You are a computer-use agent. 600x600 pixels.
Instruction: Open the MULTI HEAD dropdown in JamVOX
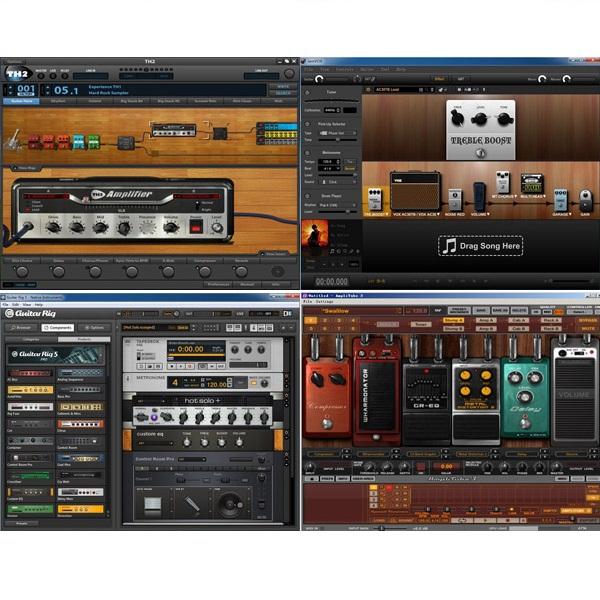click(544, 196)
